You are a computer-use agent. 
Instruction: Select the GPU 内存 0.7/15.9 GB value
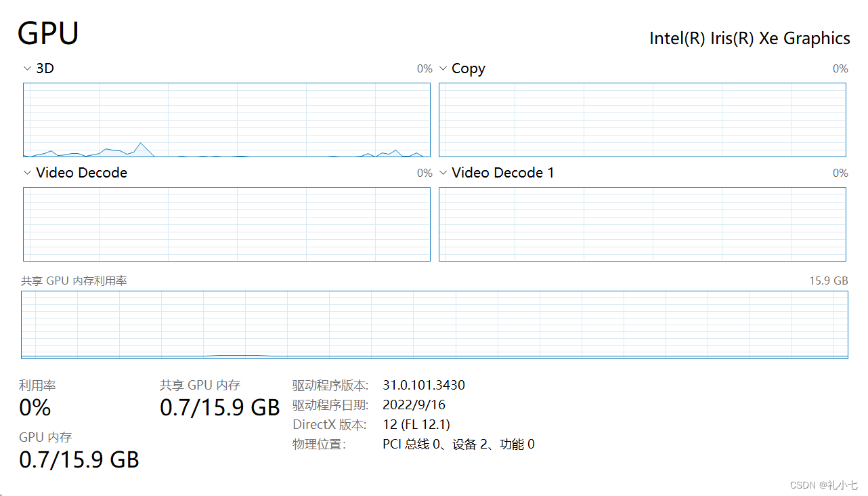[x=79, y=459]
